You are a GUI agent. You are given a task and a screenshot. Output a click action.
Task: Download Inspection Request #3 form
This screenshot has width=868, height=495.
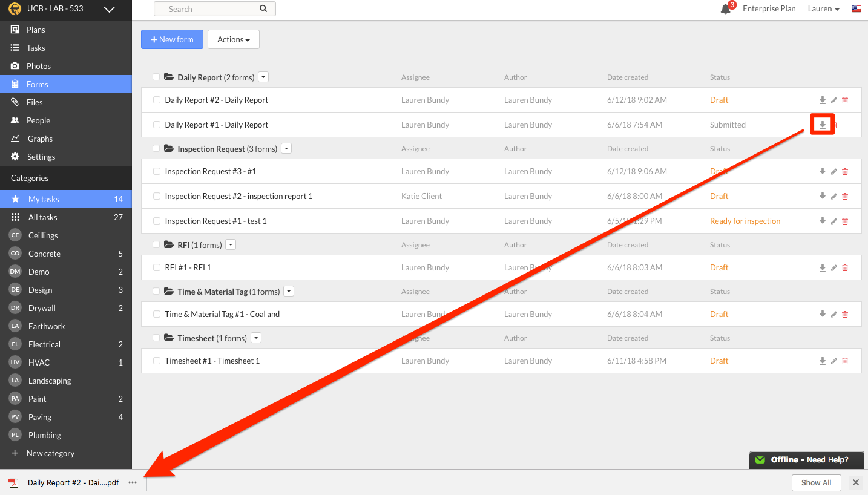point(823,172)
